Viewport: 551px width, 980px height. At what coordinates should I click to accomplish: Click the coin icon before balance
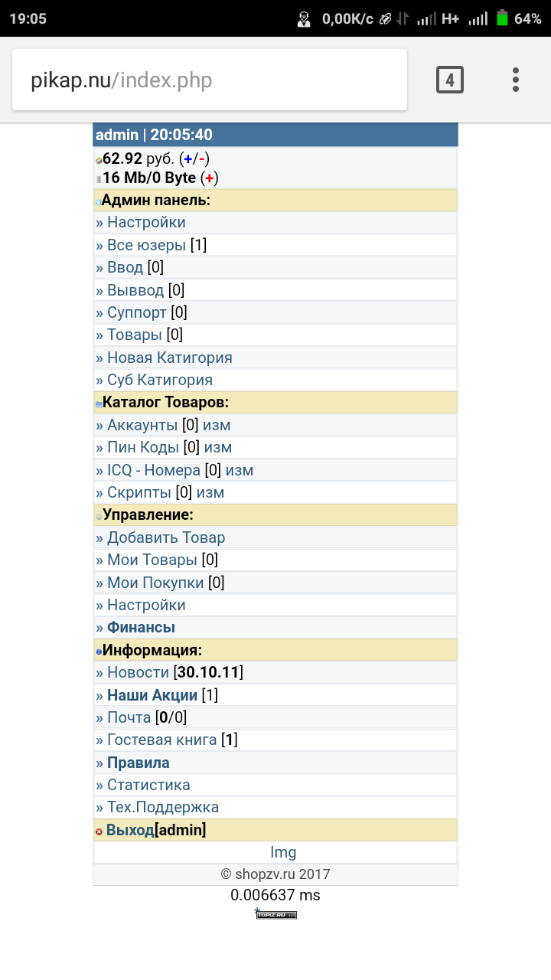(99, 161)
